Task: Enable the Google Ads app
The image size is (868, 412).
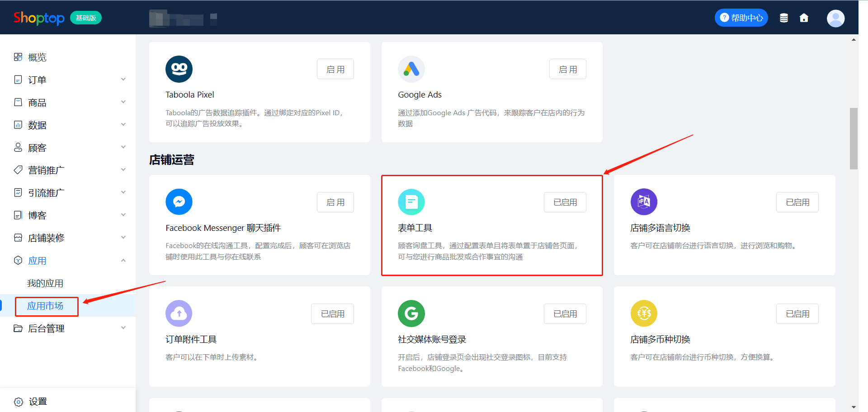Action: point(568,69)
